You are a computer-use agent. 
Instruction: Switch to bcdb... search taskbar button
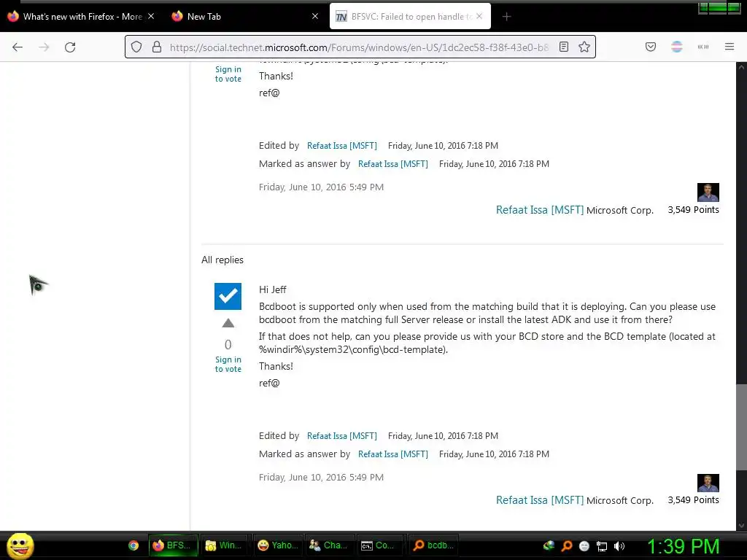pyautogui.click(x=433, y=545)
